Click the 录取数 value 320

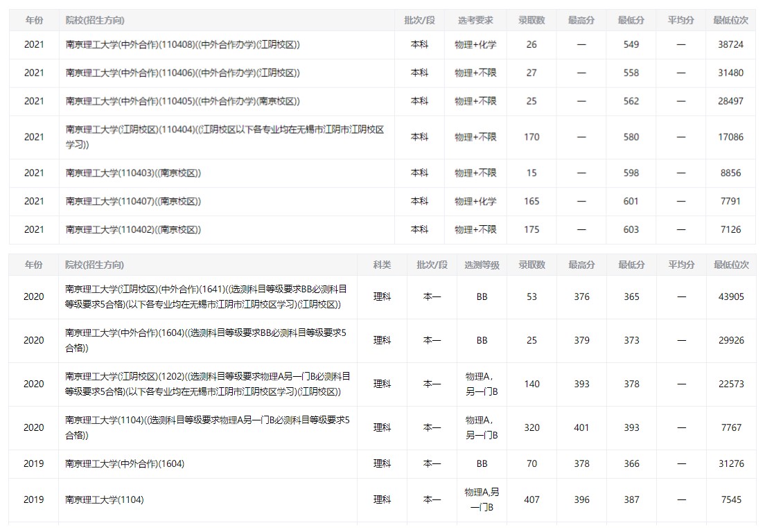[x=531, y=427]
